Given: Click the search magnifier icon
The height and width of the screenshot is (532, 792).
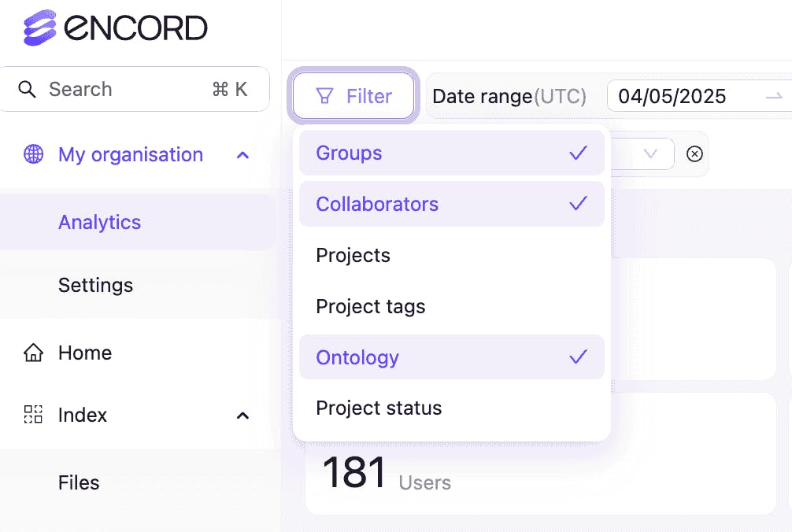Looking at the screenshot, I should 27,90.
